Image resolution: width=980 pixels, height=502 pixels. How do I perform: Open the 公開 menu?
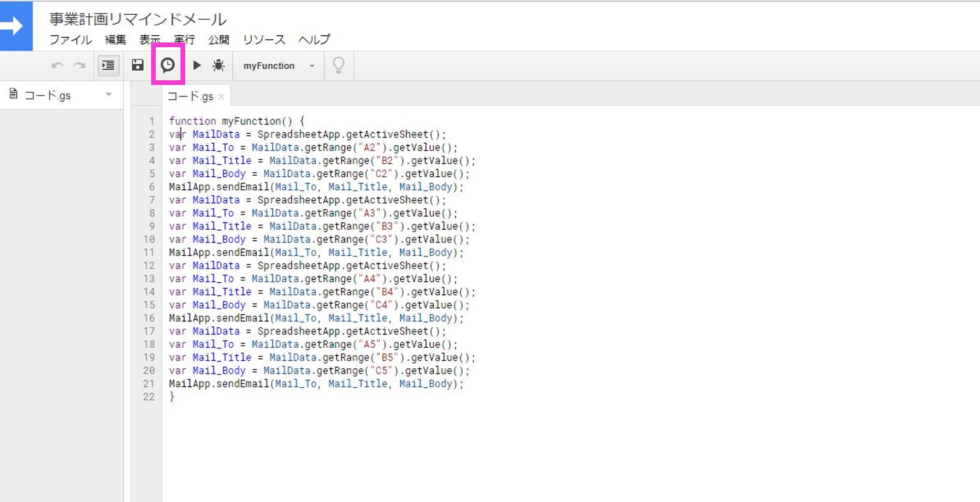pyautogui.click(x=219, y=39)
